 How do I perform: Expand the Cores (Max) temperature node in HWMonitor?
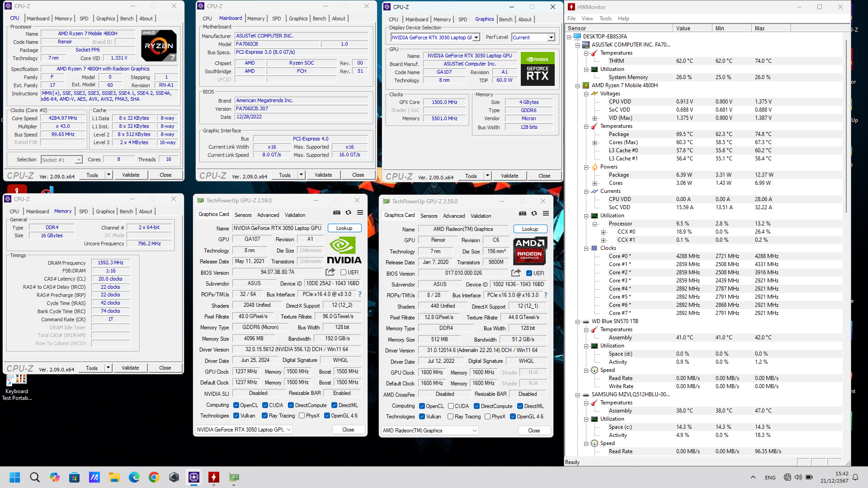point(594,143)
